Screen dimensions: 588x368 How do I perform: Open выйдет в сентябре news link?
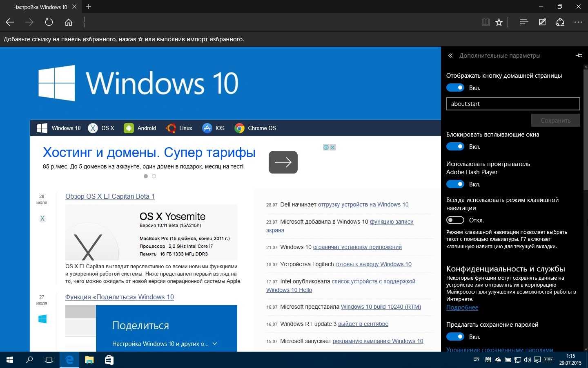[x=363, y=324]
